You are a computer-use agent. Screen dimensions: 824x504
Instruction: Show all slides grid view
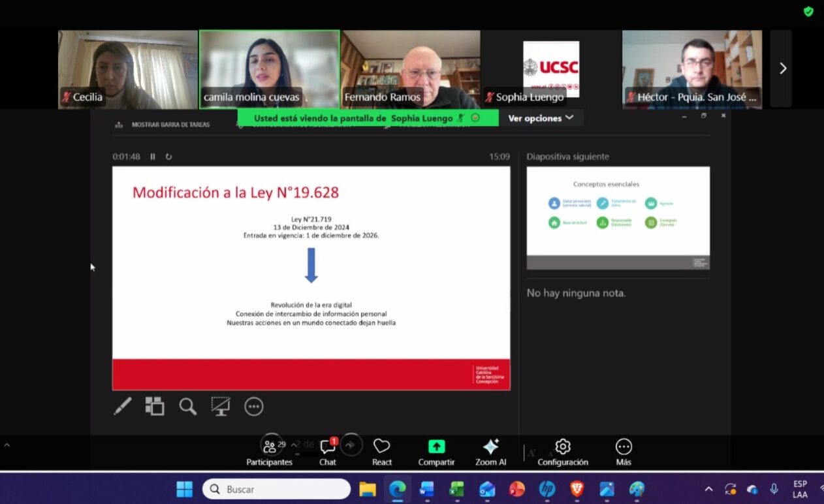coord(155,407)
